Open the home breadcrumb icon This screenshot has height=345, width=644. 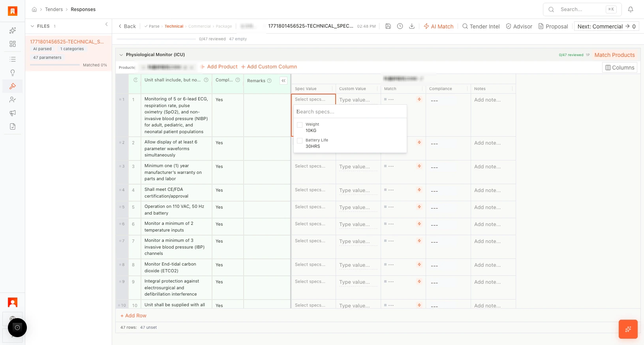pyautogui.click(x=34, y=9)
